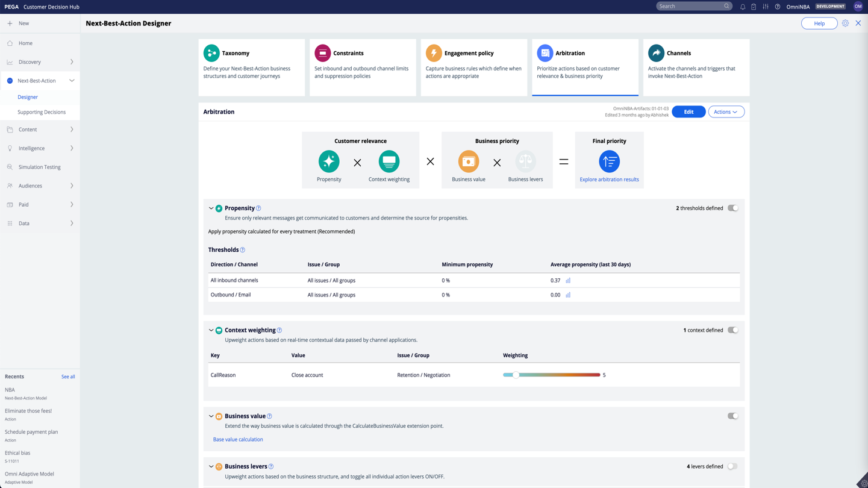Open chart icon for All inbound channels
868x488 pixels.
568,281
